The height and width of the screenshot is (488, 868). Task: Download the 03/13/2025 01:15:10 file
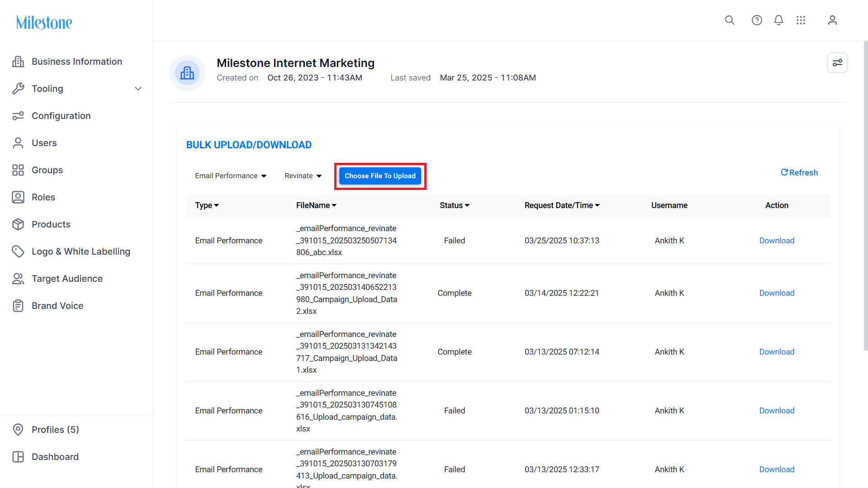pyautogui.click(x=777, y=411)
